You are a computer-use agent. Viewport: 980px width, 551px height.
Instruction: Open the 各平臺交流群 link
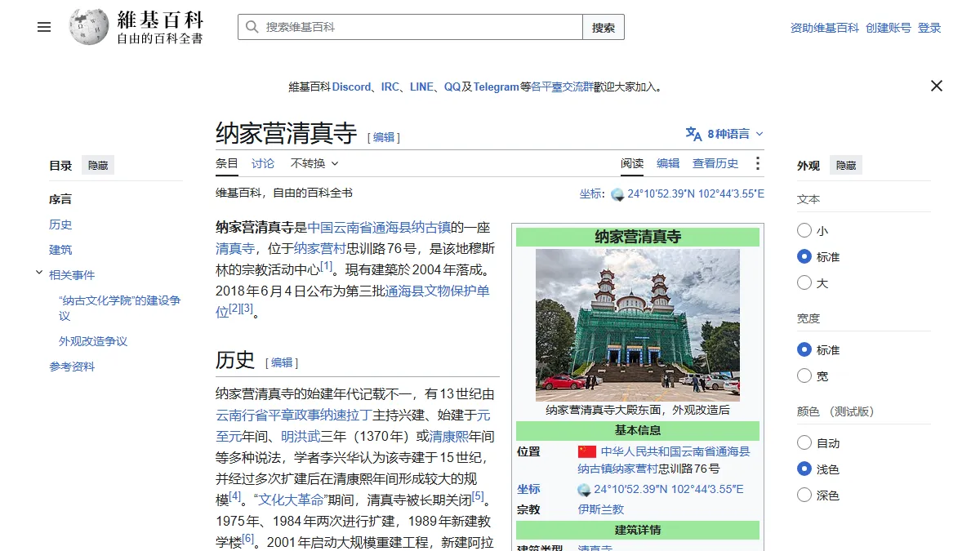pyautogui.click(x=562, y=87)
